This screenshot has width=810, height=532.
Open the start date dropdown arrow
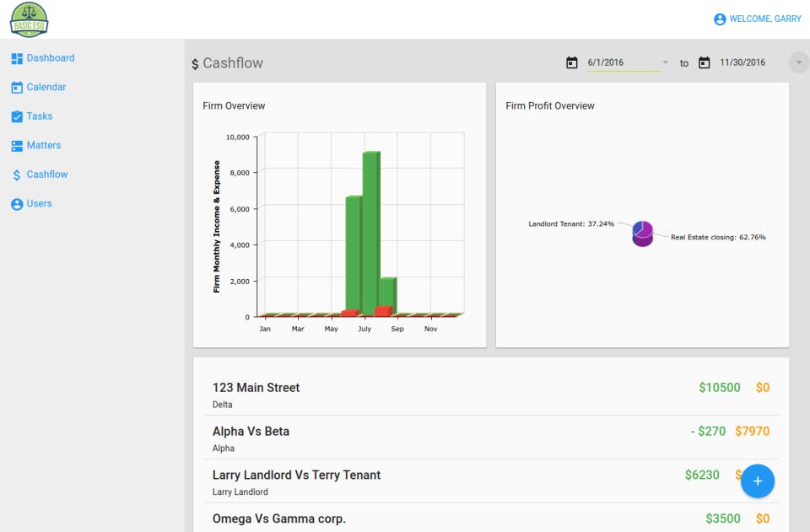(x=666, y=62)
